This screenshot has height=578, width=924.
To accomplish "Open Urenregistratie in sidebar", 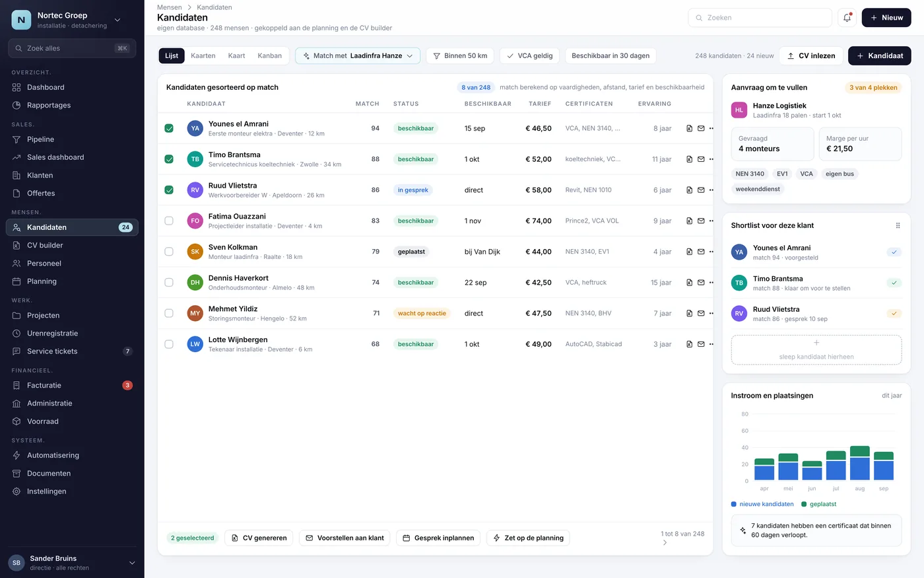I will (x=72, y=333).
